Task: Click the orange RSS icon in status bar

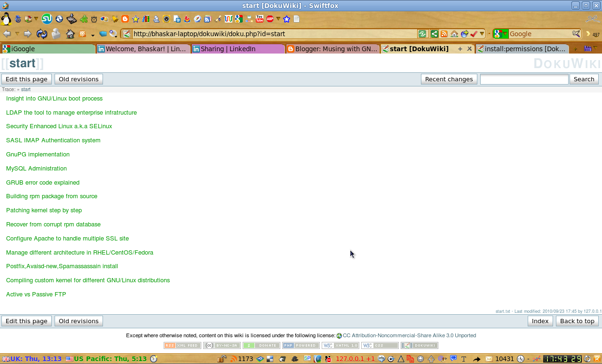Action: click(x=233, y=359)
